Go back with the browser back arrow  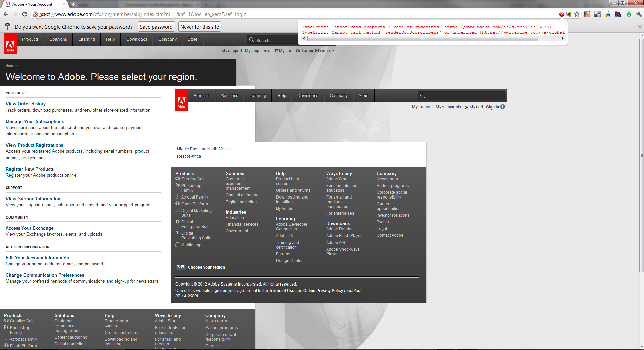point(6,14)
